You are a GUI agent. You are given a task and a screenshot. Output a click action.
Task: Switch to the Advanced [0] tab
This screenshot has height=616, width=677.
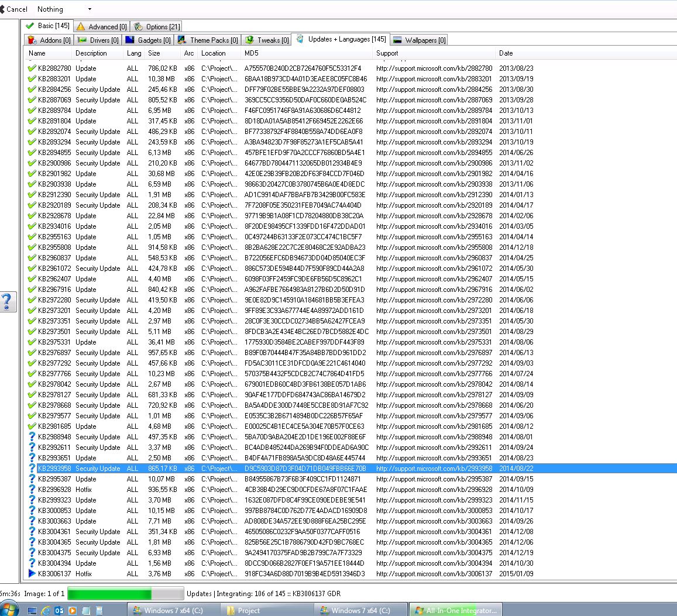(x=101, y=27)
